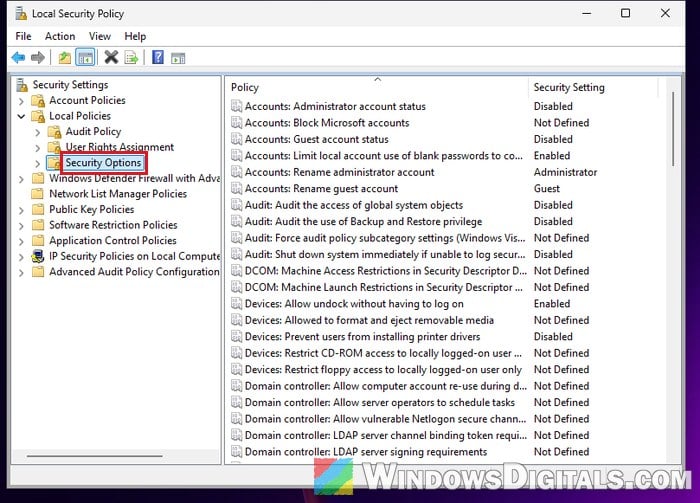Click the Local Security Policy title bar icon
This screenshot has width=700, height=503.
click(x=21, y=14)
